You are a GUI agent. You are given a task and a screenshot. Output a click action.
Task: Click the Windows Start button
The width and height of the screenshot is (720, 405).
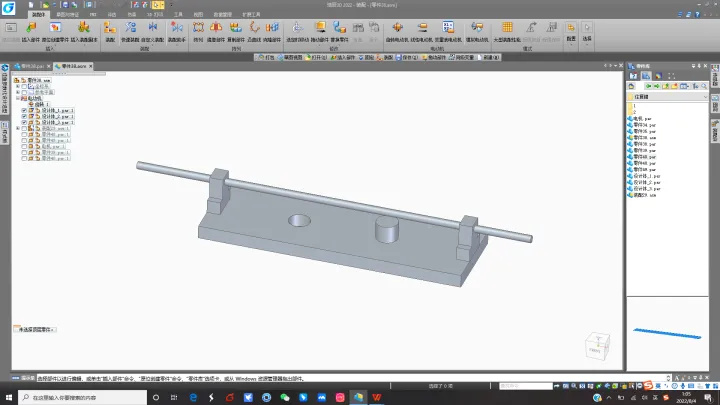click(x=9, y=397)
